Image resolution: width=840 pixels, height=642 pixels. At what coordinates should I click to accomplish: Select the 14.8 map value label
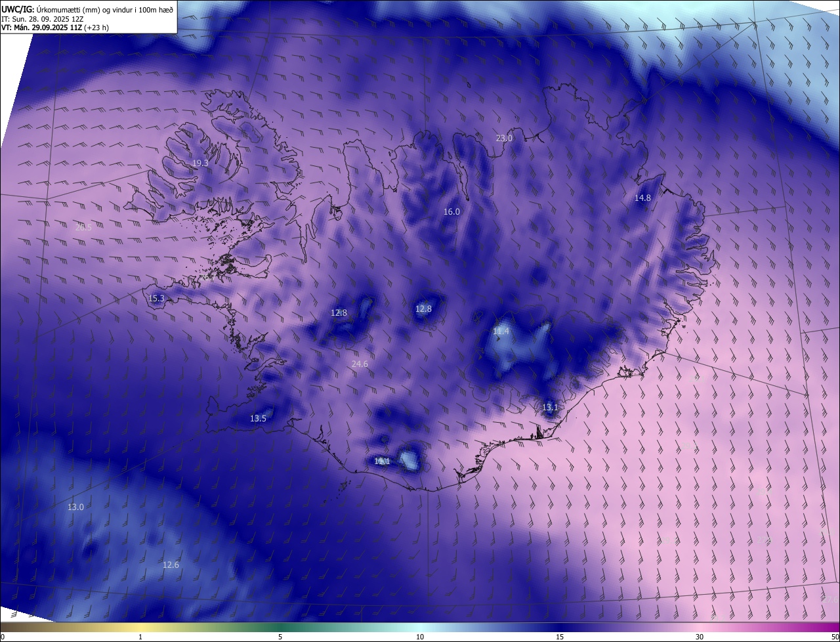coord(642,198)
